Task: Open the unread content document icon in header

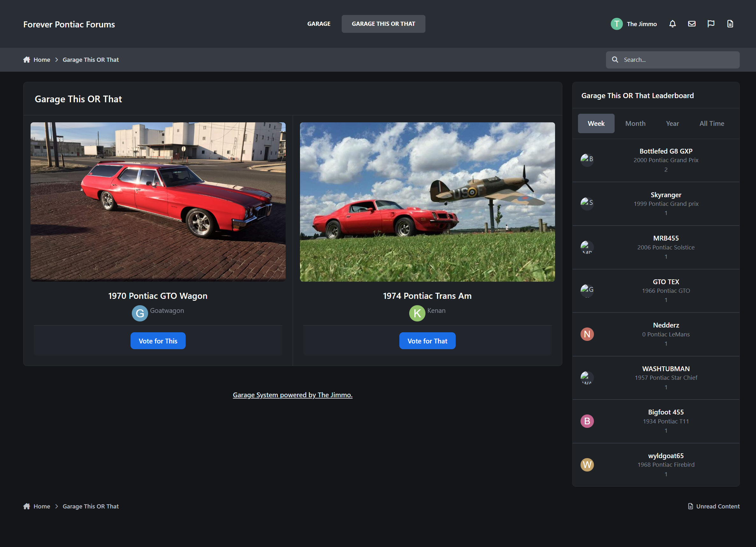Action: pos(730,24)
